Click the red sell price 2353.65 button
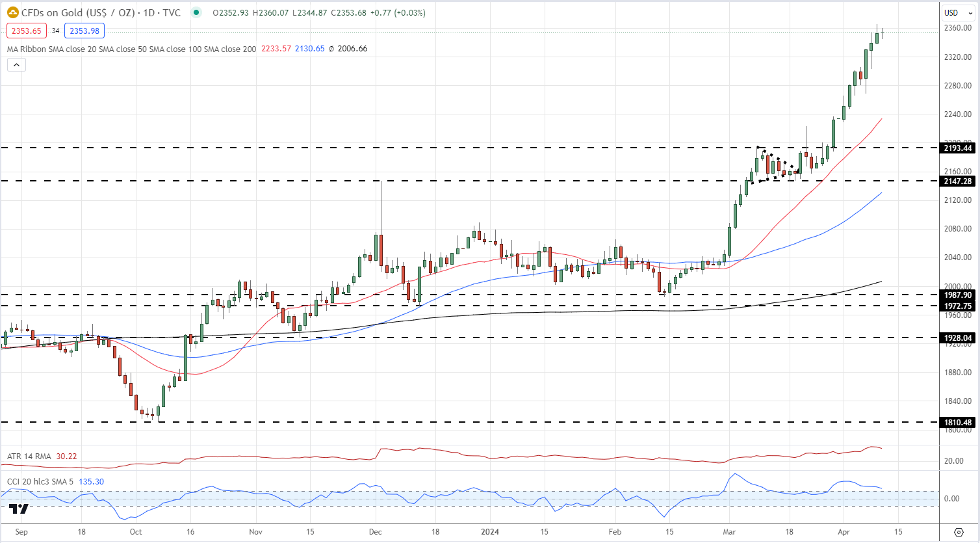Screen dimensions: 980x543 point(27,31)
